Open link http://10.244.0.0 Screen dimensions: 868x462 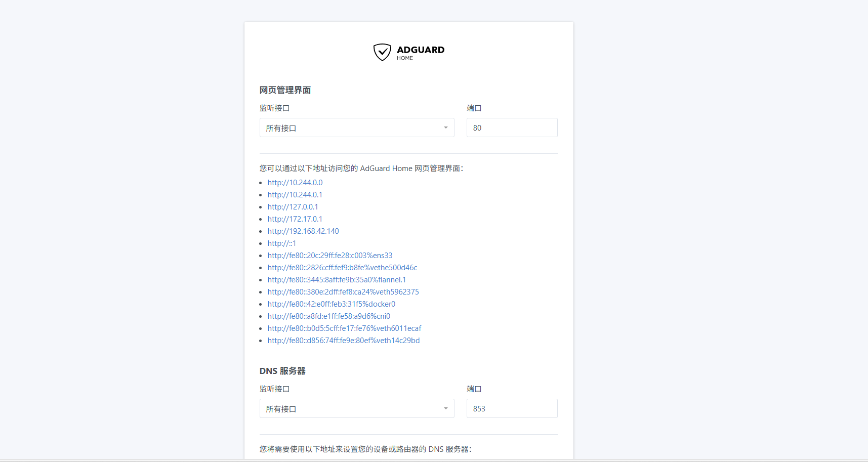295,183
